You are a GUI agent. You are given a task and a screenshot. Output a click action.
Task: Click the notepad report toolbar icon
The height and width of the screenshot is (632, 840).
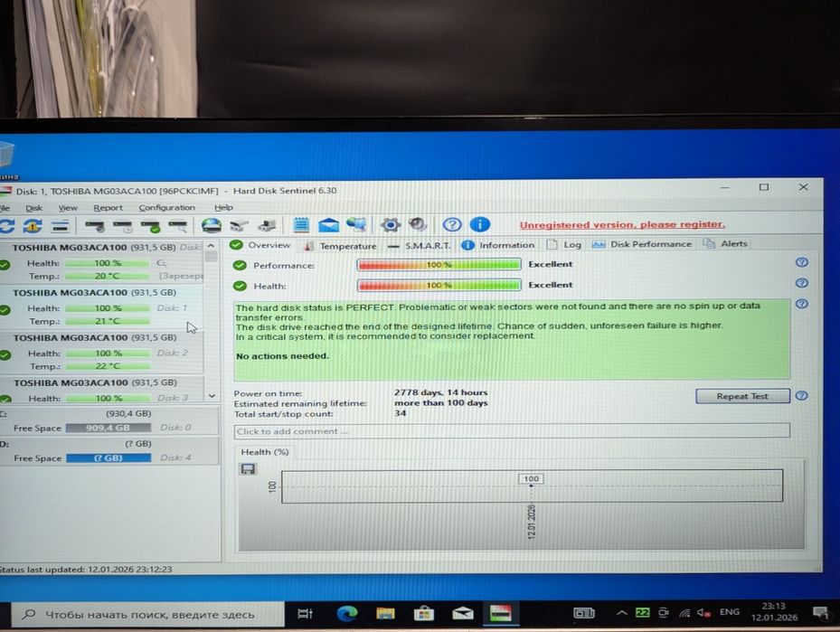301,225
